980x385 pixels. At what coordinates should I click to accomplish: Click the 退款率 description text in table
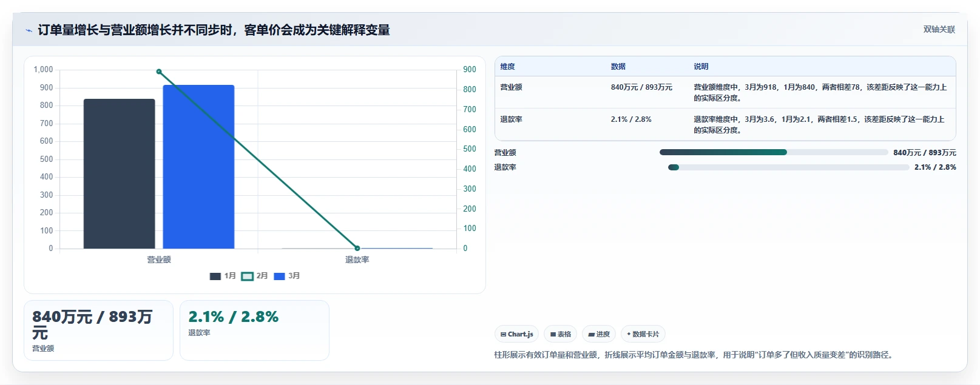pyautogui.click(x=819, y=125)
